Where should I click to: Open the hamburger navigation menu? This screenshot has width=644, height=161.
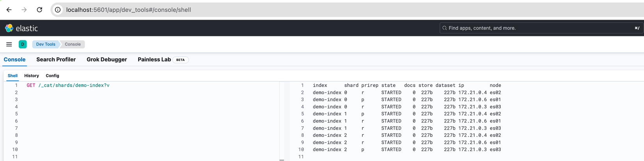(9, 45)
